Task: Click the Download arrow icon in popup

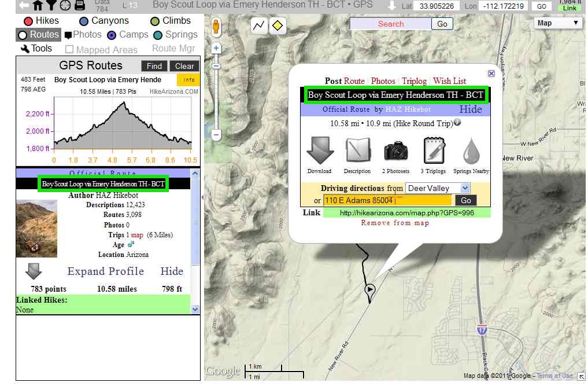Action: click(x=319, y=152)
